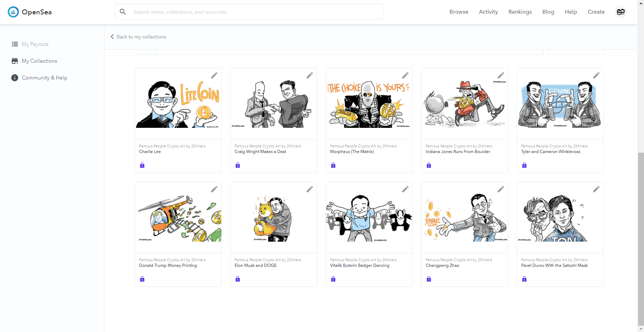644x332 pixels.
Task: Click the Create link
Action: [596, 12]
